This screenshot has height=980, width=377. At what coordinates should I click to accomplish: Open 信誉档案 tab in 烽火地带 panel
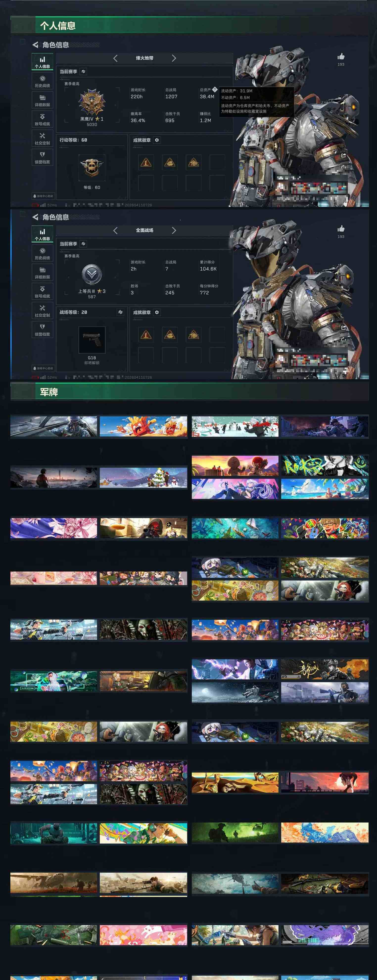(x=42, y=157)
